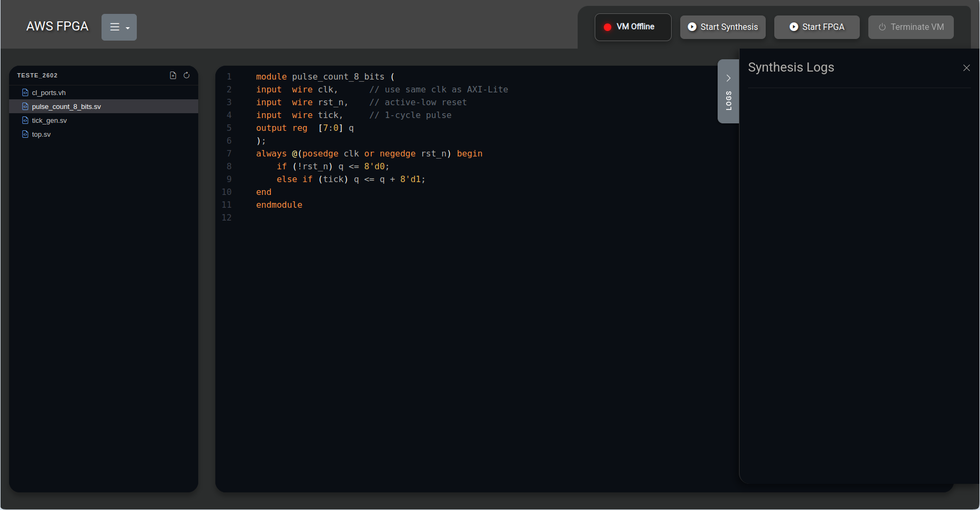
Task: Click the TESTE_2602 project header
Action: 37,75
